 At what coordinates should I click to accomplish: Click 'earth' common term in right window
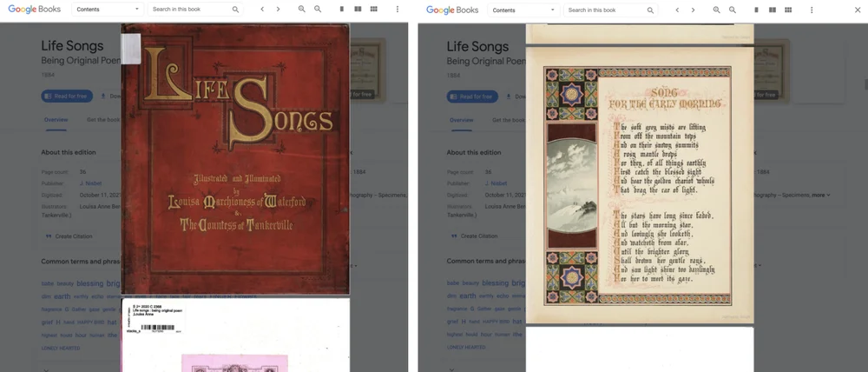[x=468, y=296]
